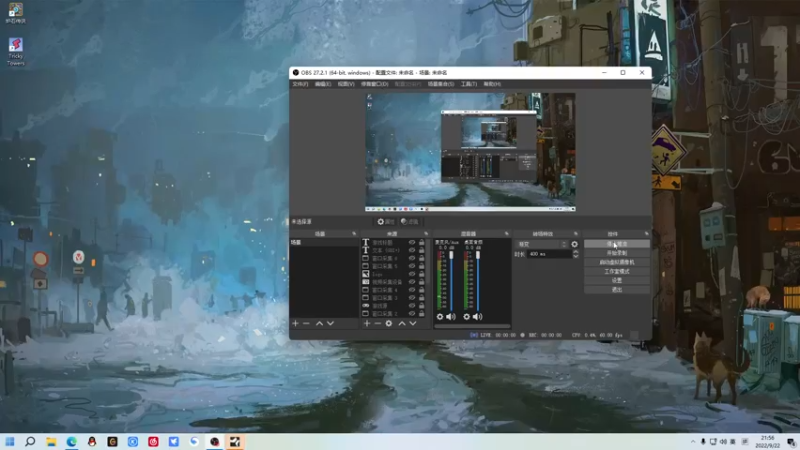Screen dimensions: 800x450
Task: Open File Explorer from taskbar
Action: click(x=51, y=441)
